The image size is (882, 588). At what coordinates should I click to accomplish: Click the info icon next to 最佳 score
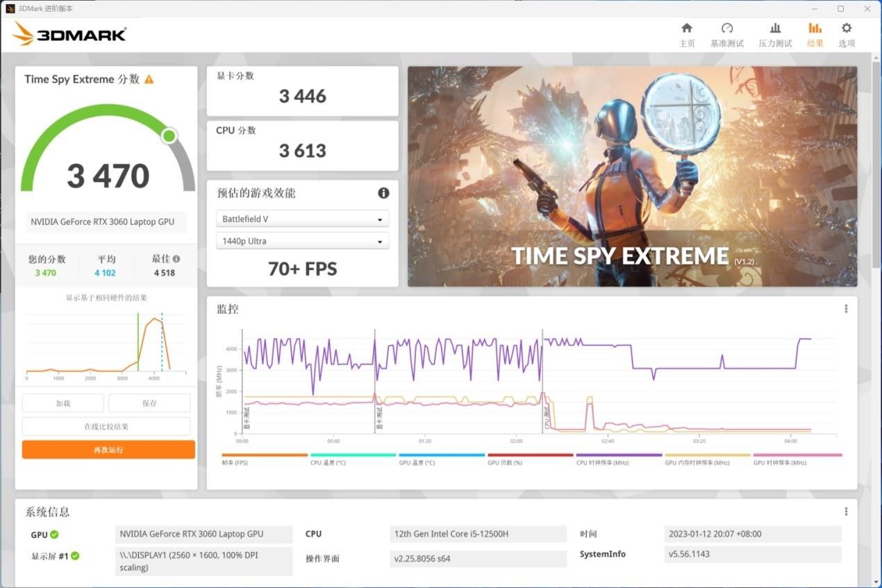(176, 259)
